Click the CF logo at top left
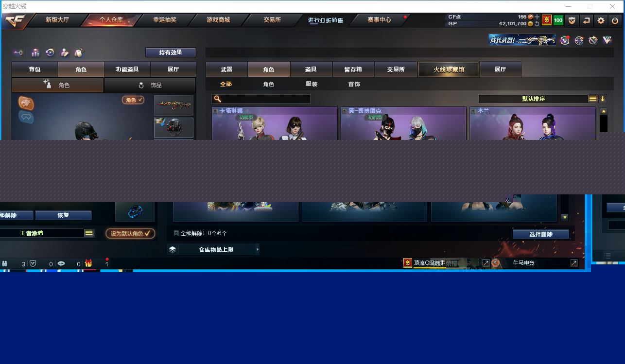The image size is (625, 364). [x=16, y=20]
